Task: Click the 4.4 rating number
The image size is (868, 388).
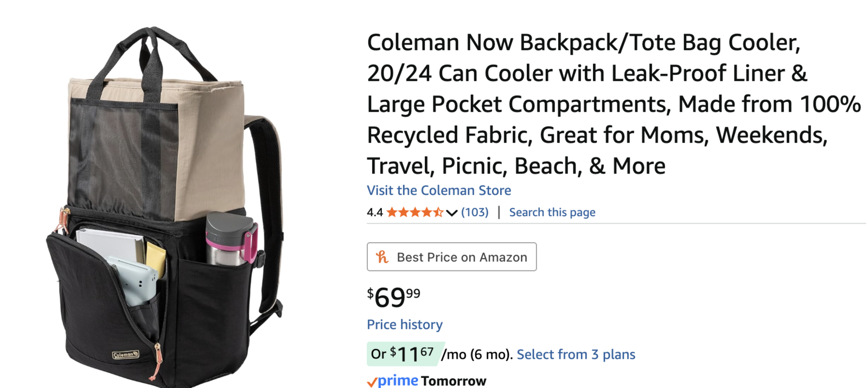Action: 374,212
